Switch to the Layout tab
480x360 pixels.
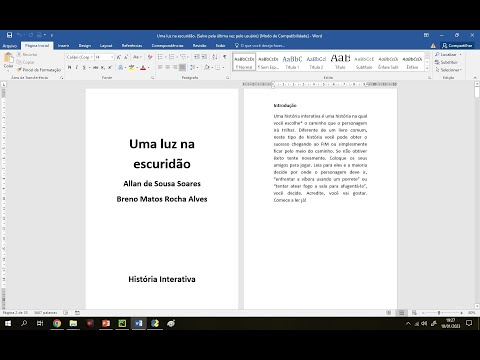click(106, 46)
